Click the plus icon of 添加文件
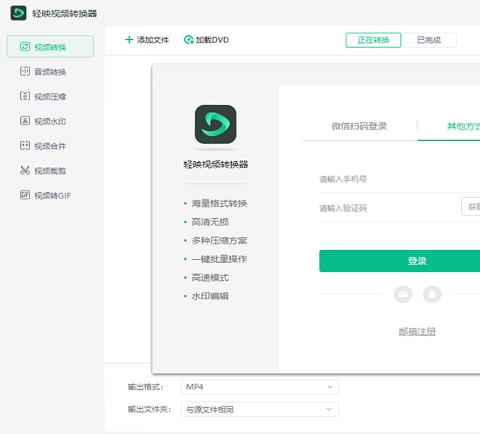 coord(129,40)
